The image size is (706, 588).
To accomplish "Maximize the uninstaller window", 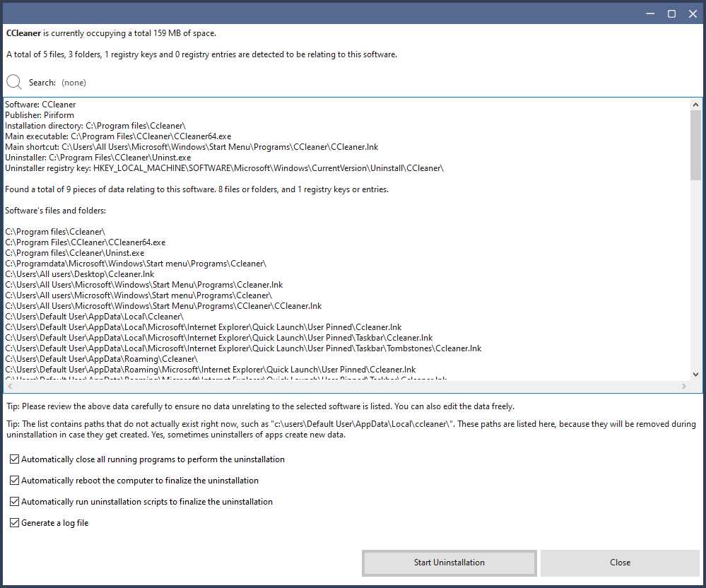I will click(671, 13).
